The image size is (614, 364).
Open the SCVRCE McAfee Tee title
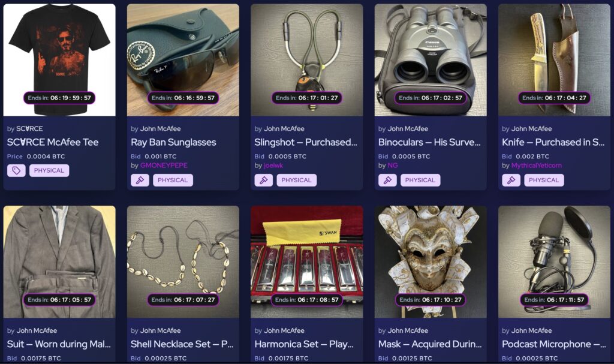tap(53, 142)
